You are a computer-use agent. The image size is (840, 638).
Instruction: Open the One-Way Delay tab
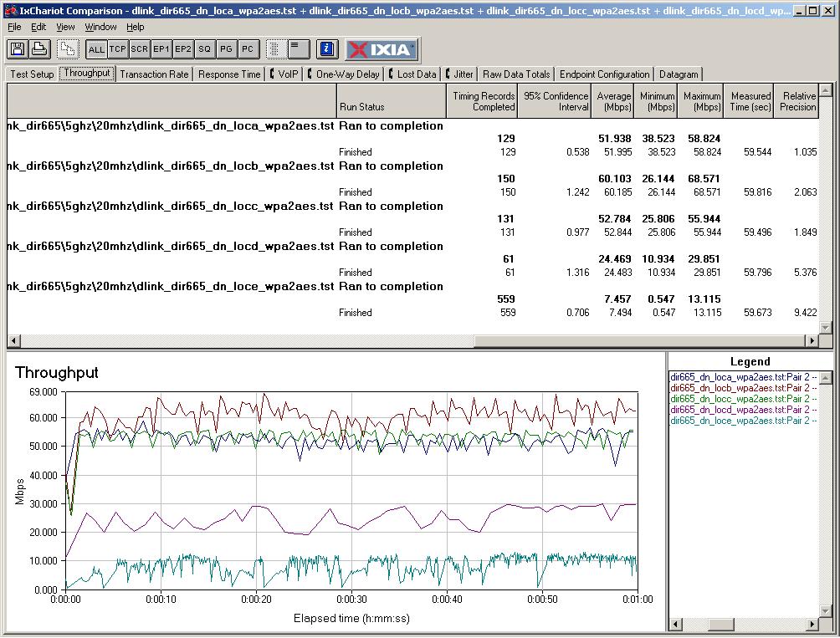pos(343,74)
